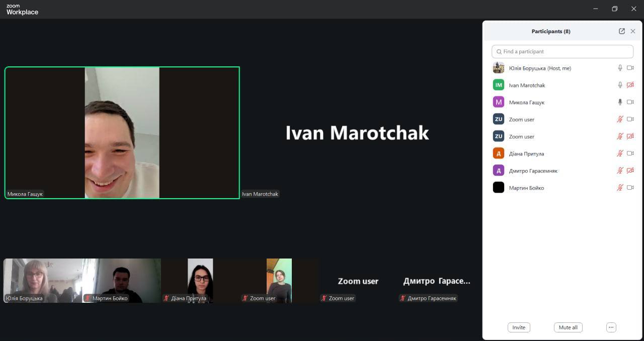
Task: Mute Микола Гащук's active microphone
Action: 620,102
